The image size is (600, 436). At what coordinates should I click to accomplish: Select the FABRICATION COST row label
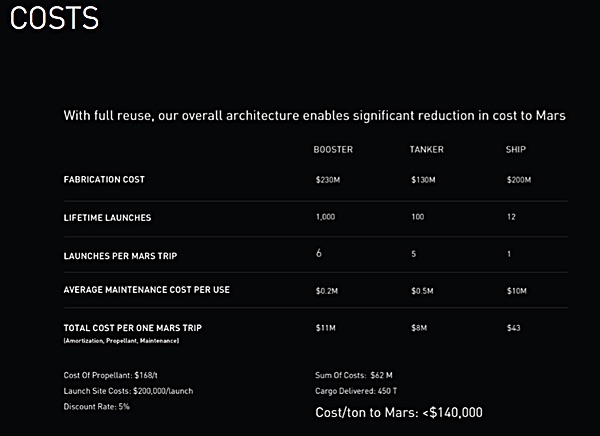coord(104,180)
